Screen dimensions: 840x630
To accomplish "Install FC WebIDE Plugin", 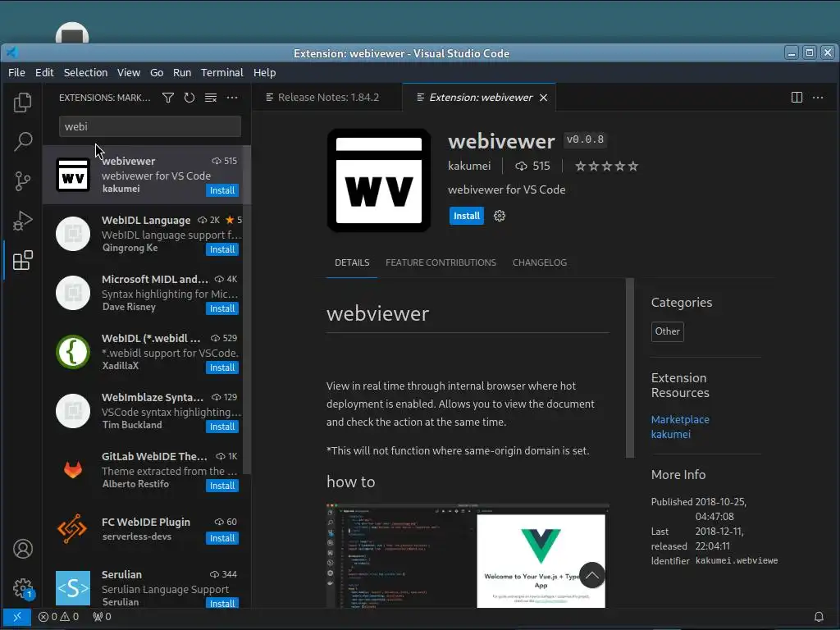I will [x=222, y=538].
